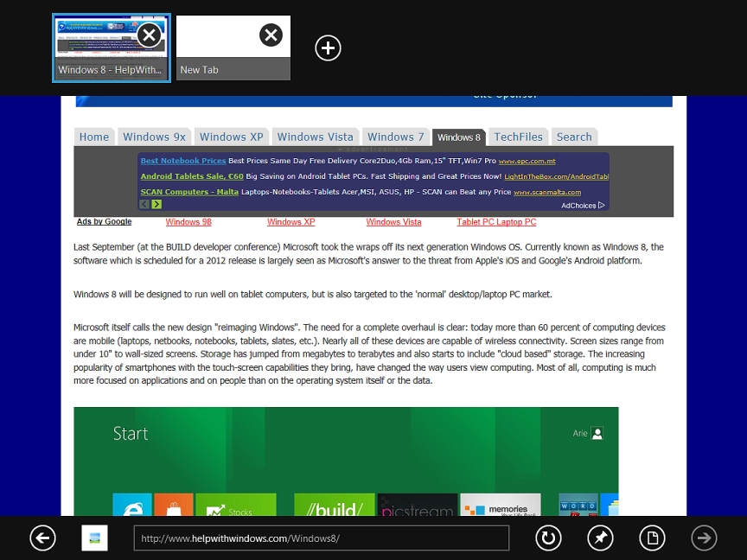Open the red Windows Vista link
The image size is (747, 560).
pyautogui.click(x=394, y=222)
